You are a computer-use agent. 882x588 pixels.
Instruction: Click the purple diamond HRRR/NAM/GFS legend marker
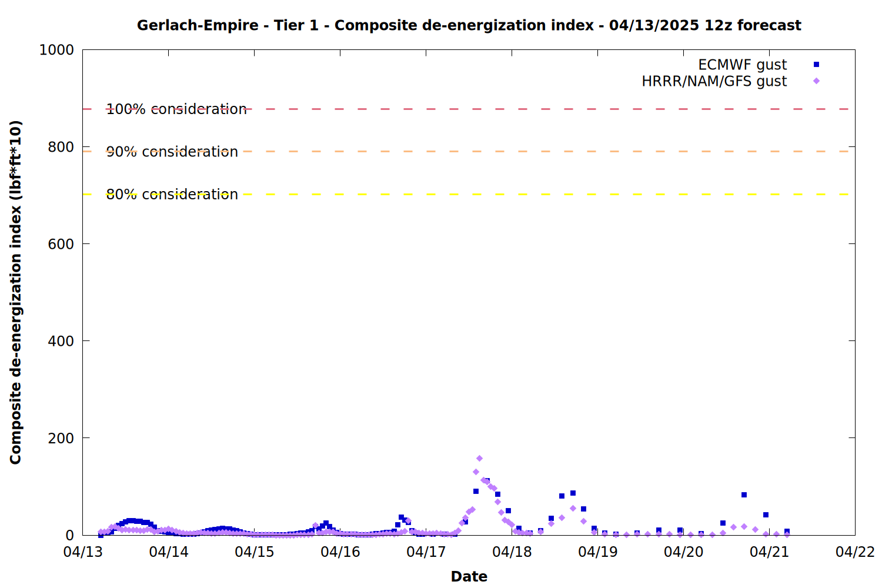816,81
